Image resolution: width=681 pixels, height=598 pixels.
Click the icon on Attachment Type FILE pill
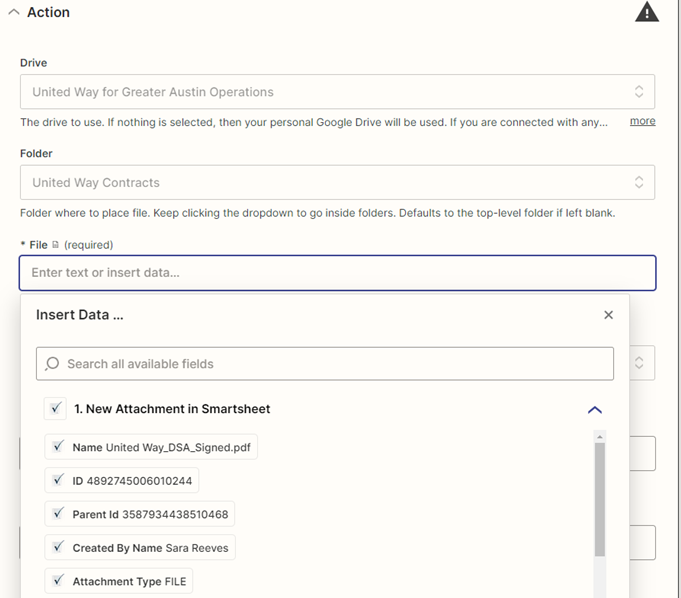point(58,581)
